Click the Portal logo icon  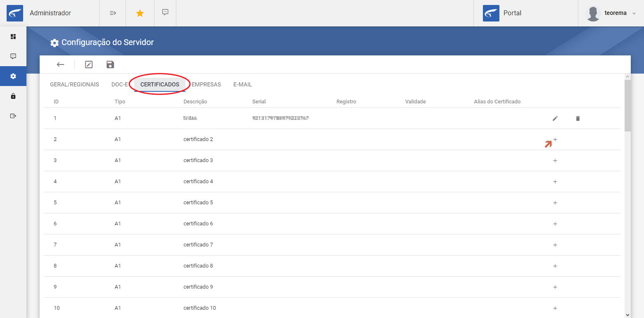(491, 13)
